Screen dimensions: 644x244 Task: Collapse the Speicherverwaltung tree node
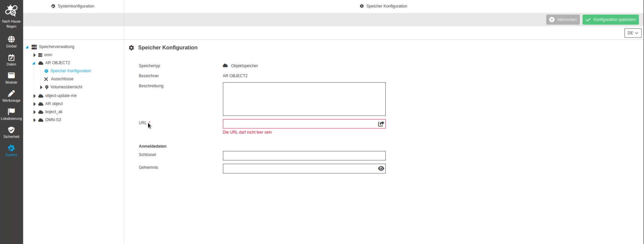click(27, 47)
